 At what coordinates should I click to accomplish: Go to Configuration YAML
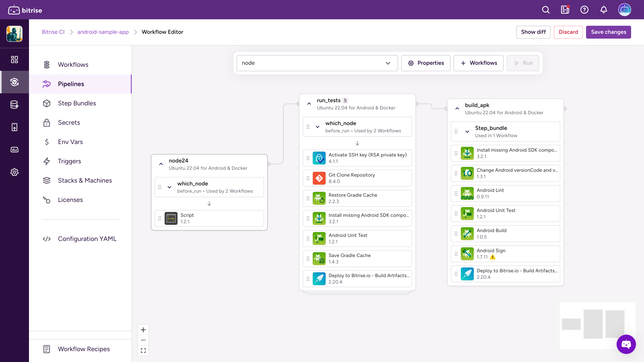click(x=87, y=239)
